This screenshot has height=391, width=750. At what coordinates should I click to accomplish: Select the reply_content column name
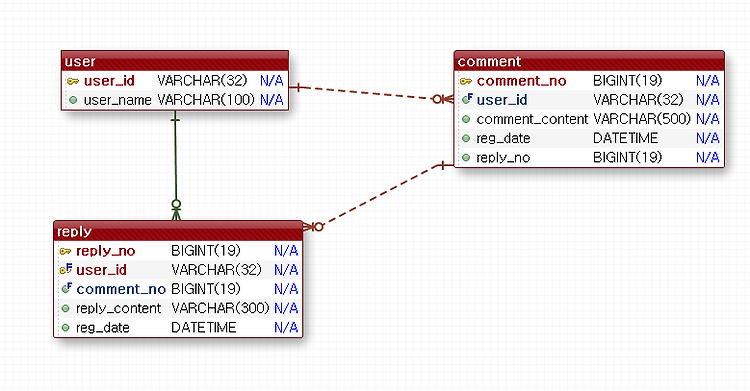pos(119,308)
